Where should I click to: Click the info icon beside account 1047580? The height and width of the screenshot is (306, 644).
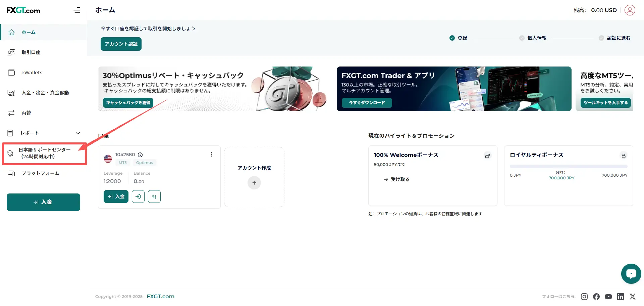(x=140, y=155)
